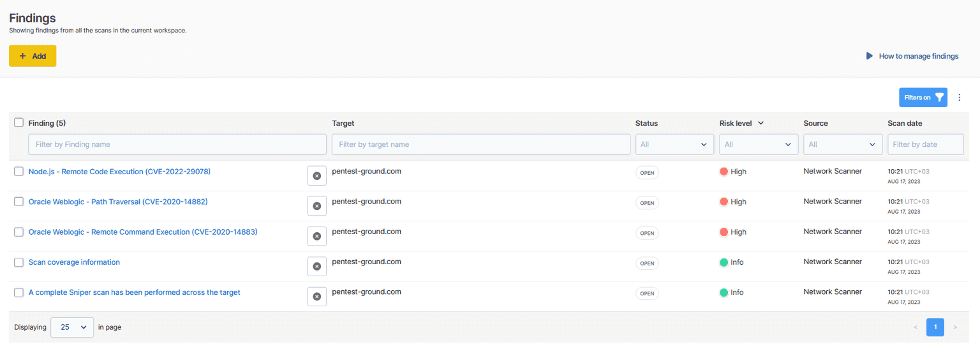The width and height of the screenshot is (980, 349).
Task: Click the yellow Add button
Action: (x=33, y=56)
